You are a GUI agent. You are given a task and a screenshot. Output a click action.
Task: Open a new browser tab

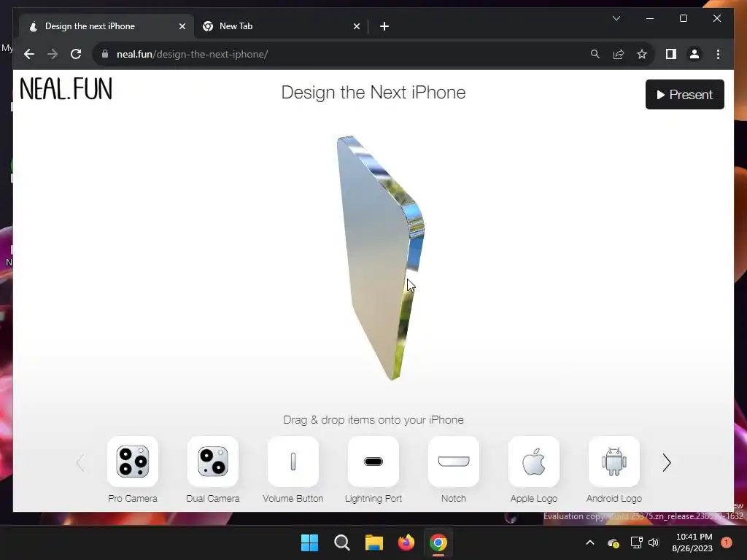click(x=384, y=26)
